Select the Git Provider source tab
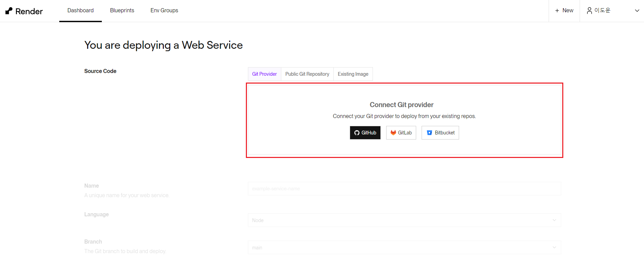Screen dimensions: 644x262 [264, 74]
